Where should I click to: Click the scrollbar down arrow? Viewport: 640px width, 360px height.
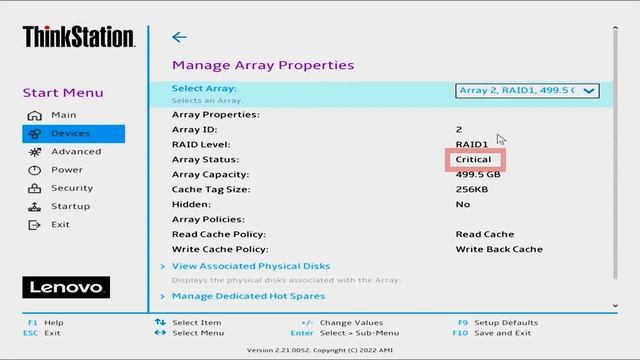point(615,306)
